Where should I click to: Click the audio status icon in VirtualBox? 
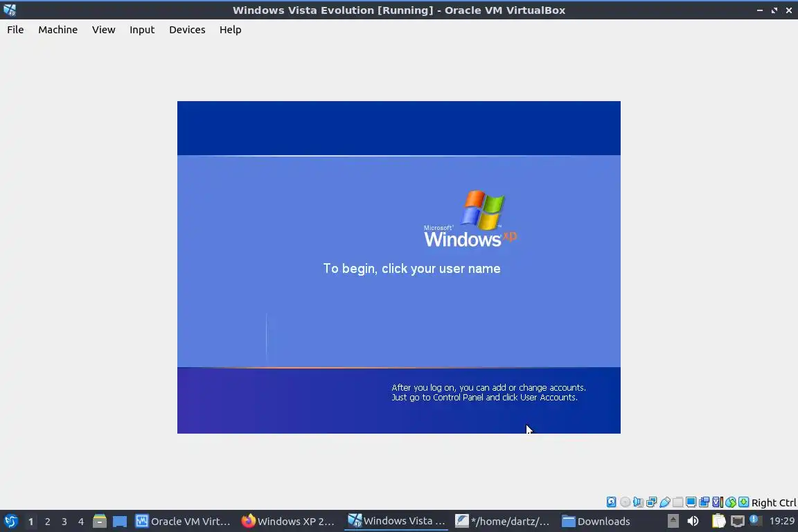(638, 502)
